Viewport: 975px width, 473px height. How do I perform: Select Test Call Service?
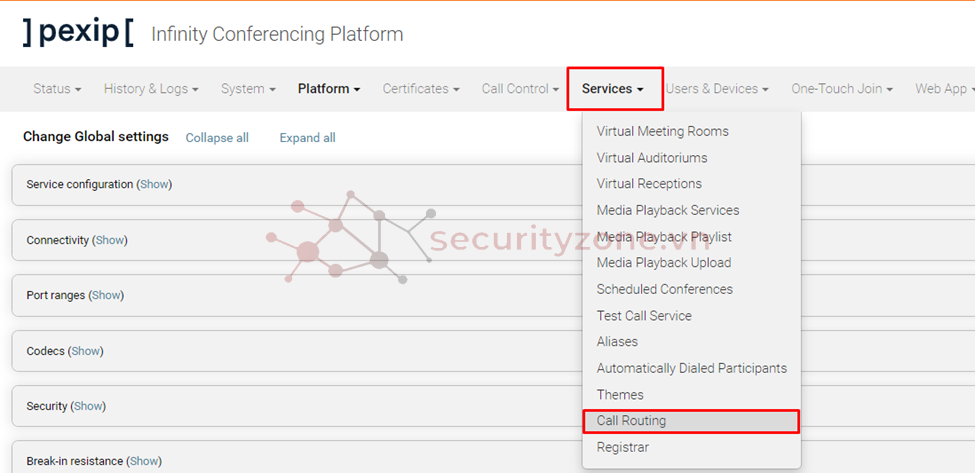pos(644,316)
